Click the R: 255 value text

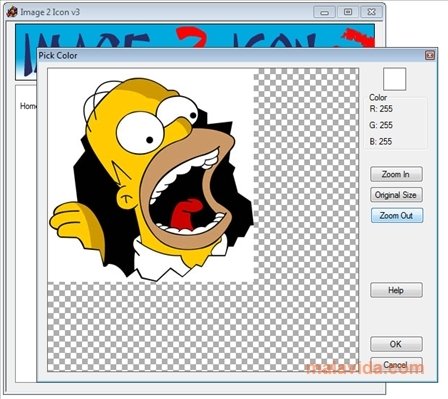(381, 109)
